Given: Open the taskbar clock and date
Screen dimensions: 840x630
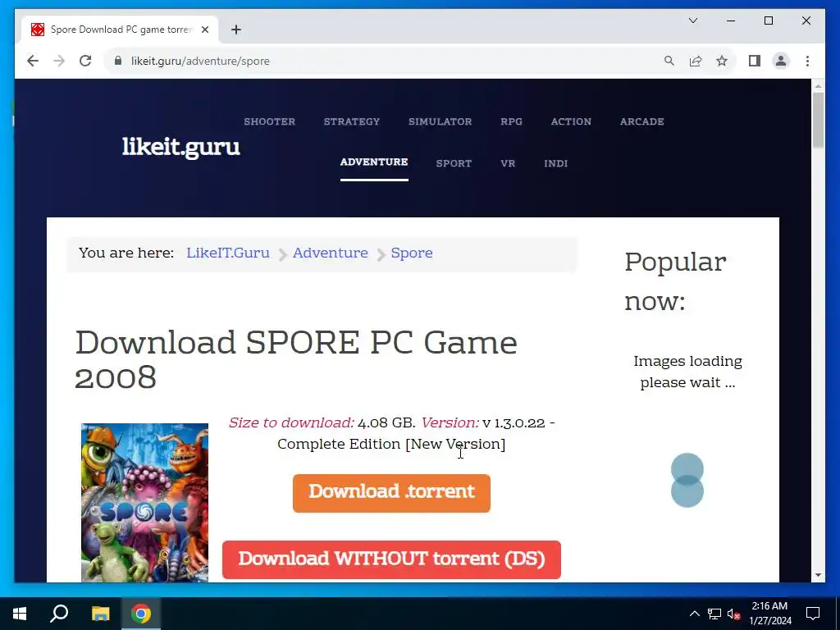Looking at the screenshot, I should click(x=769, y=614).
